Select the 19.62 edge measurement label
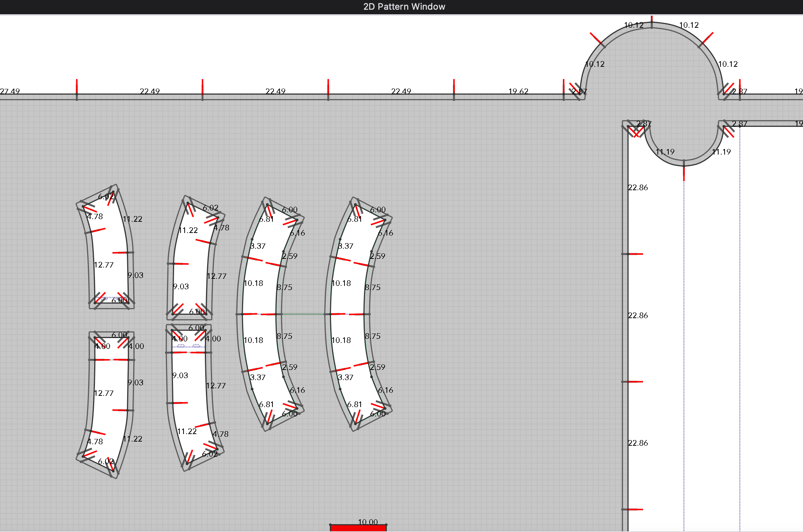The height and width of the screenshot is (532, 803). pos(518,91)
